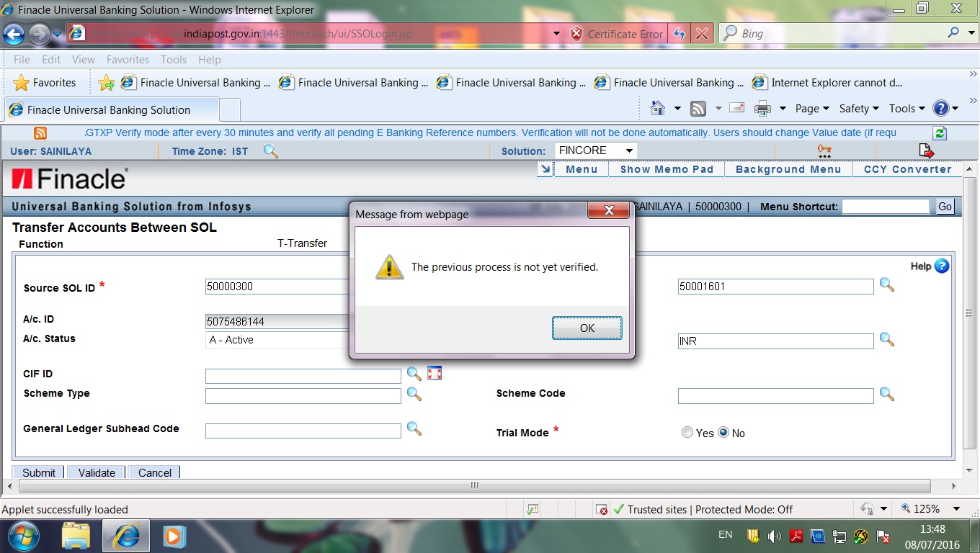Click the Validate button
The image size is (980, 553).
(95, 472)
